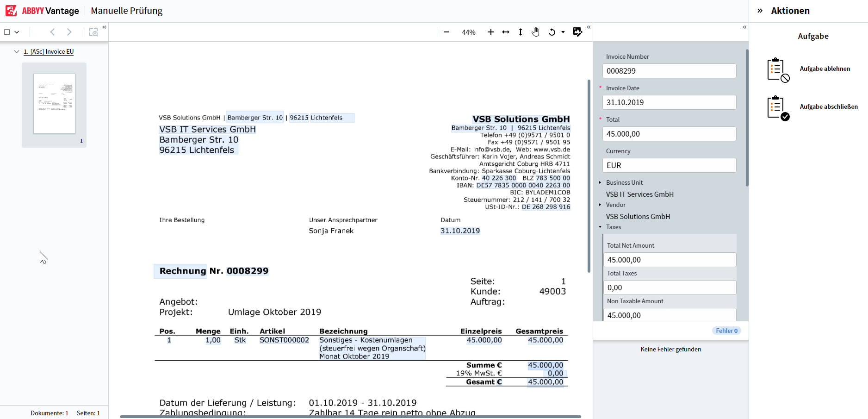868x419 pixels.
Task: Click the date 31.10.2019 on the invoice
Action: (460, 231)
